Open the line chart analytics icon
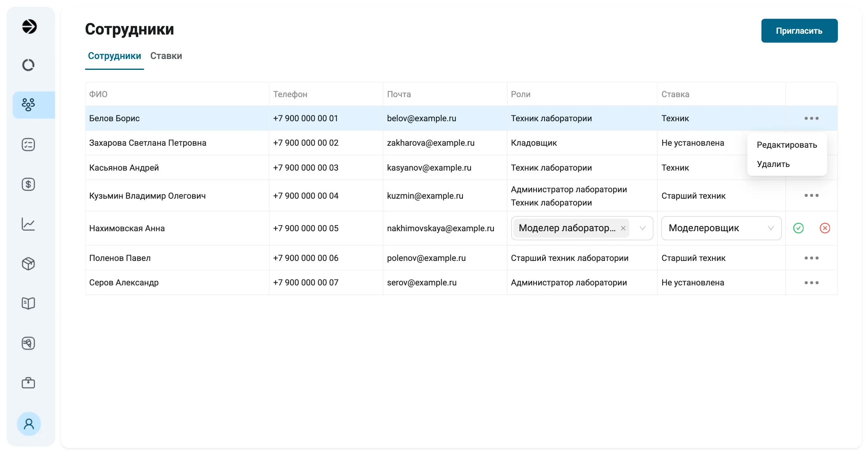Image resolution: width=868 pixels, height=454 pixels. click(28, 224)
